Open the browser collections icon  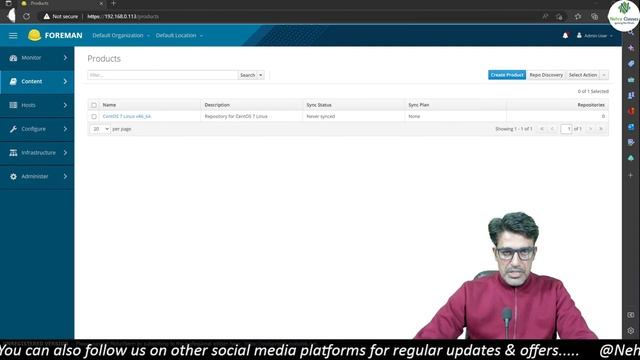[x=595, y=16]
